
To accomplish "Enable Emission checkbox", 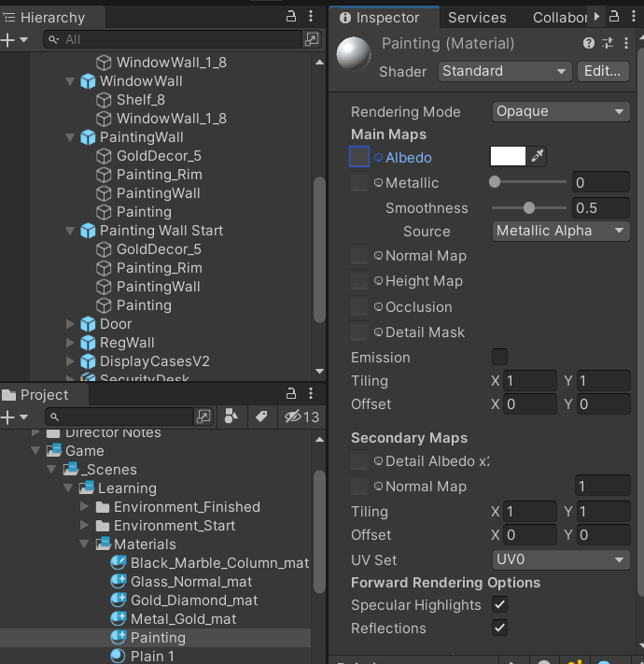I will (x=499, y=357).
